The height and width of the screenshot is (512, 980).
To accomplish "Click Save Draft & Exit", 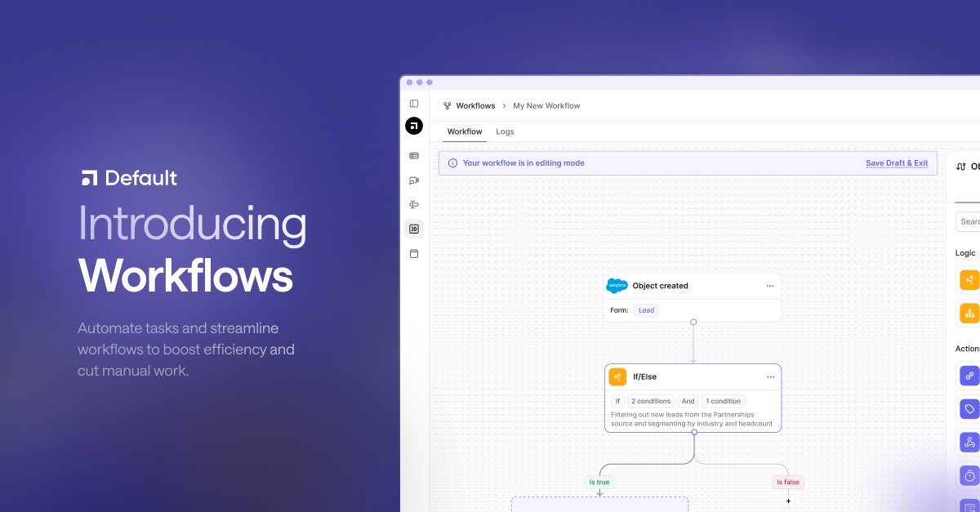I will click(897, 163).
